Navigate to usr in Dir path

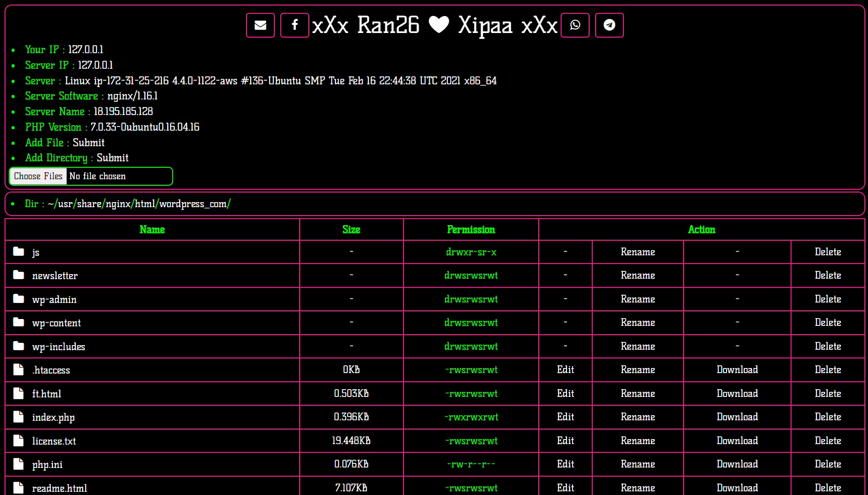tap(66, 204)
